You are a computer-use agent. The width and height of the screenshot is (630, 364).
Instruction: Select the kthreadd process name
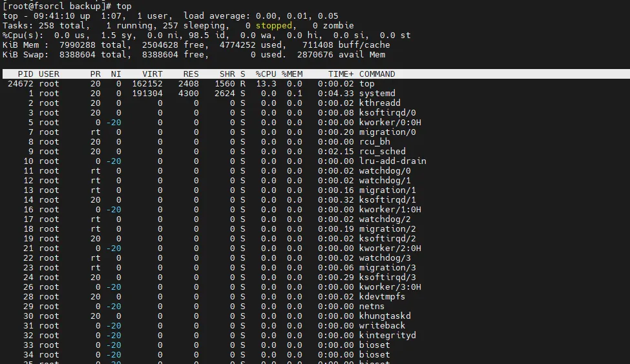click(380, 103)
